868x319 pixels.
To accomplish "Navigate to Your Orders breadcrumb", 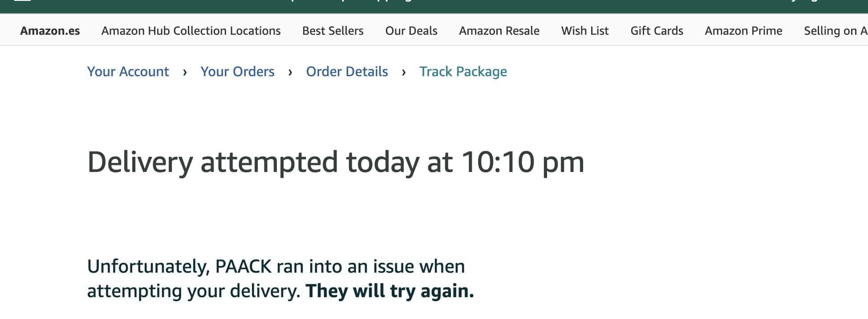I will pyautogui.click(x=237, y=72).
